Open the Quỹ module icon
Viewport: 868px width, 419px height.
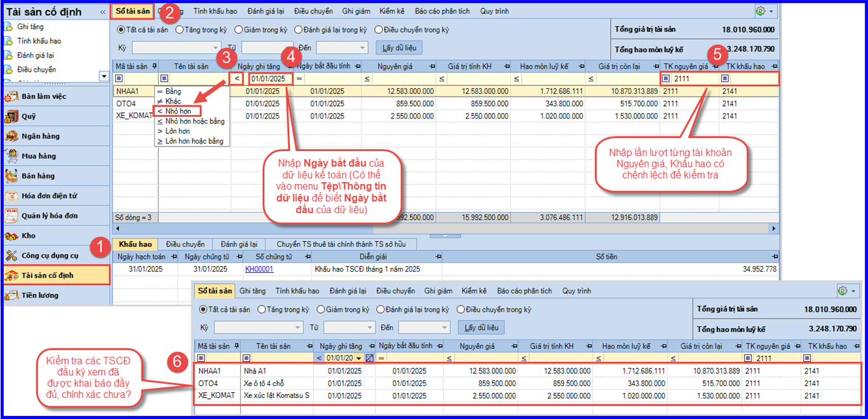[11, 117]
